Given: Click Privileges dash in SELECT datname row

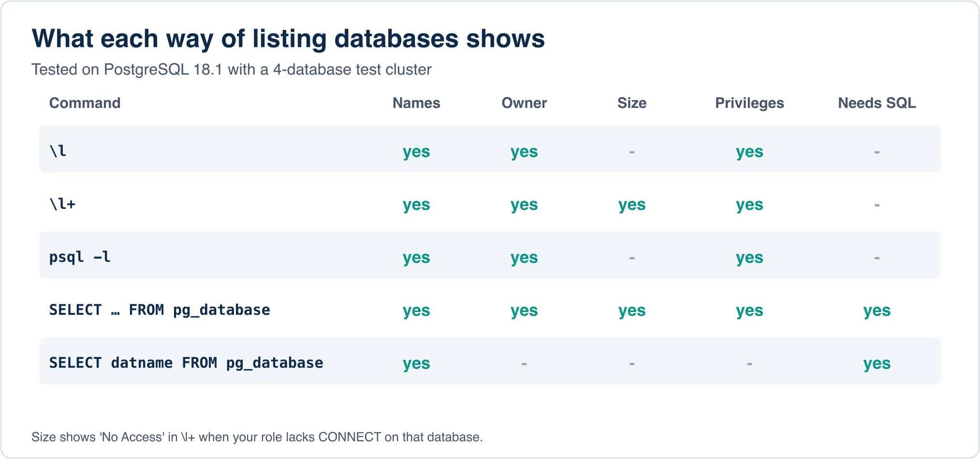Looking at the screenshot, I should (x=749, y=364).
